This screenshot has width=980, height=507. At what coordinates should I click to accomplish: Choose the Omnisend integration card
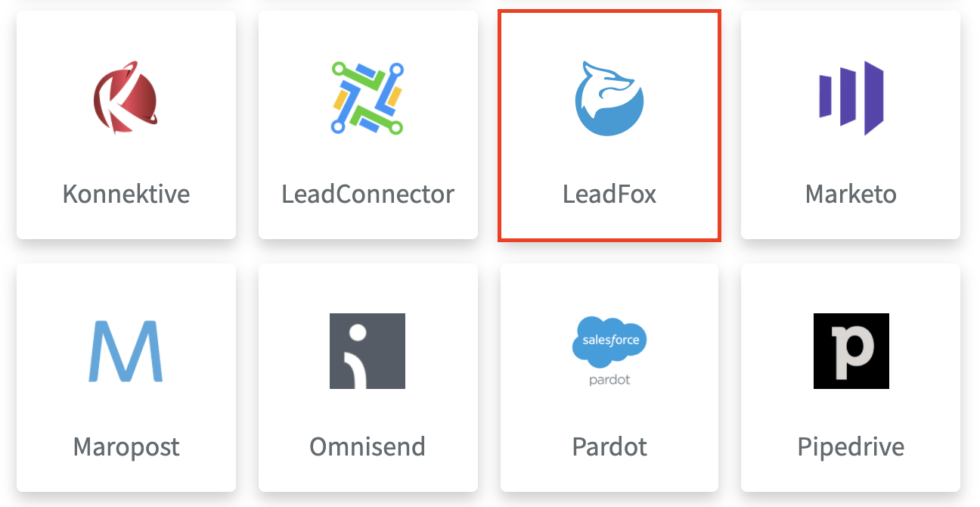(x=368, y=378)
